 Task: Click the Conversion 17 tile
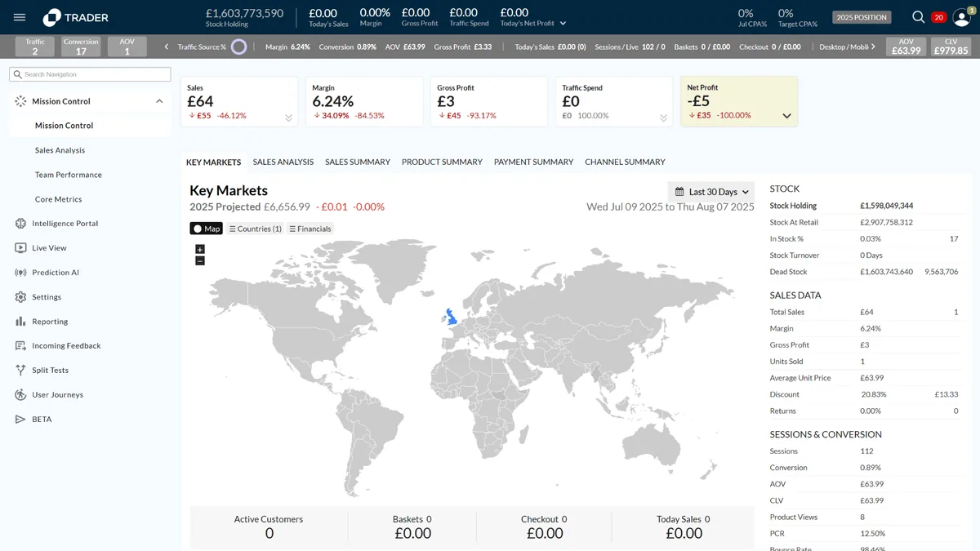(x=81, y=47)
